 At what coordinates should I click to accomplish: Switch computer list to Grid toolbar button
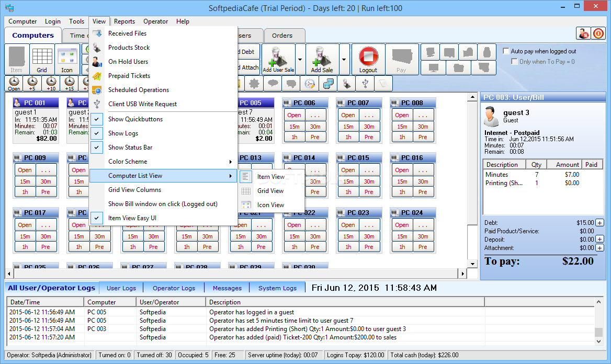(x=42, y=59)
